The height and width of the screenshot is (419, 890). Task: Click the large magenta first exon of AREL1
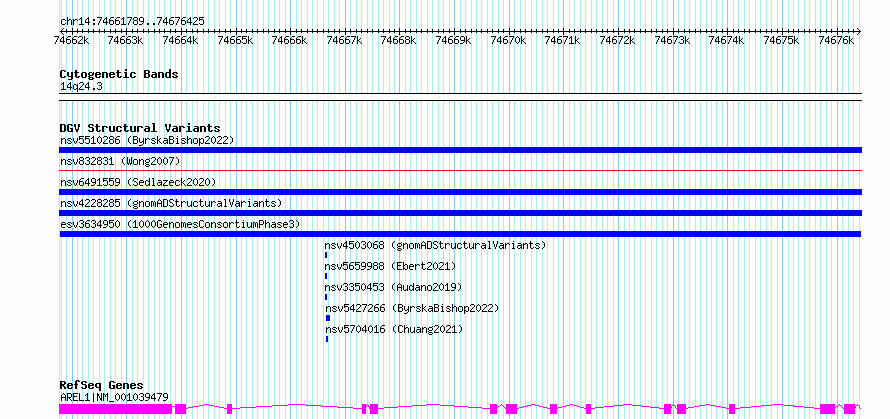pyautogui.click(x=116, y=408)
